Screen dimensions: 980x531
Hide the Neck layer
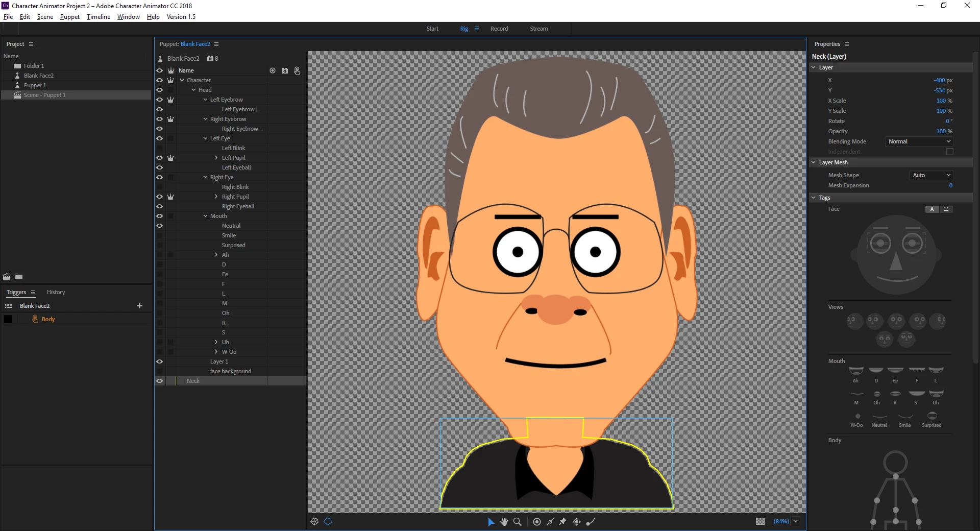tap(160, 381)
